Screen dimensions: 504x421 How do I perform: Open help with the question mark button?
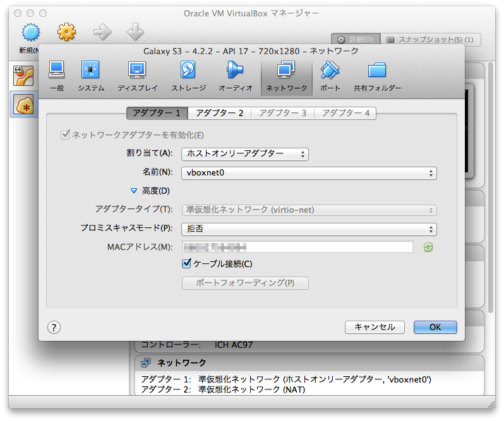54,328
